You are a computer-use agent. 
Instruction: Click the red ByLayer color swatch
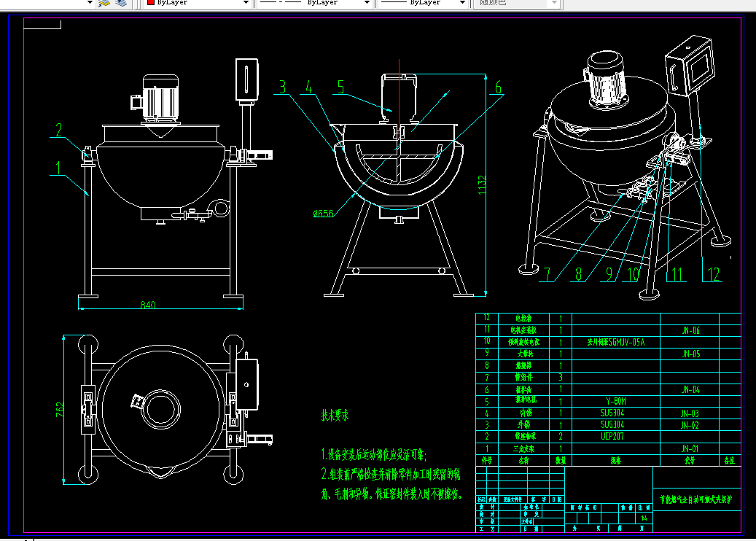coord(151,2)
